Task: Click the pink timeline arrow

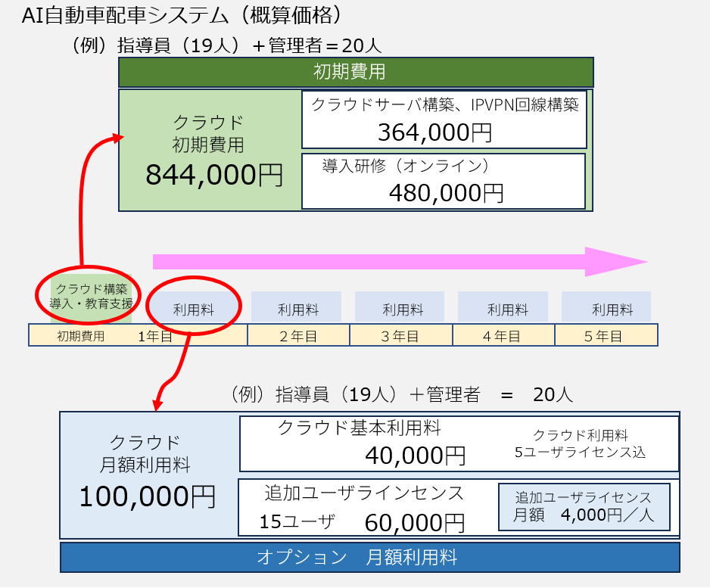Action: click(400, 262)
